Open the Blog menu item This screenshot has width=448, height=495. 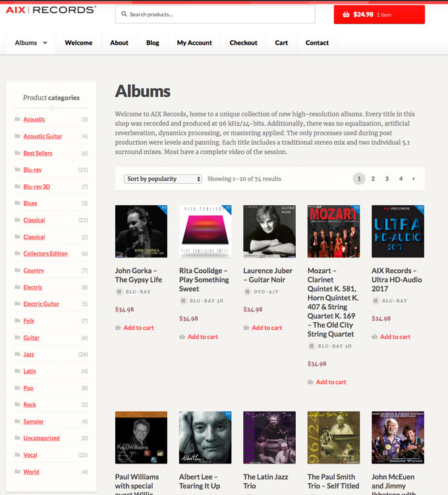tap(153, 43)
